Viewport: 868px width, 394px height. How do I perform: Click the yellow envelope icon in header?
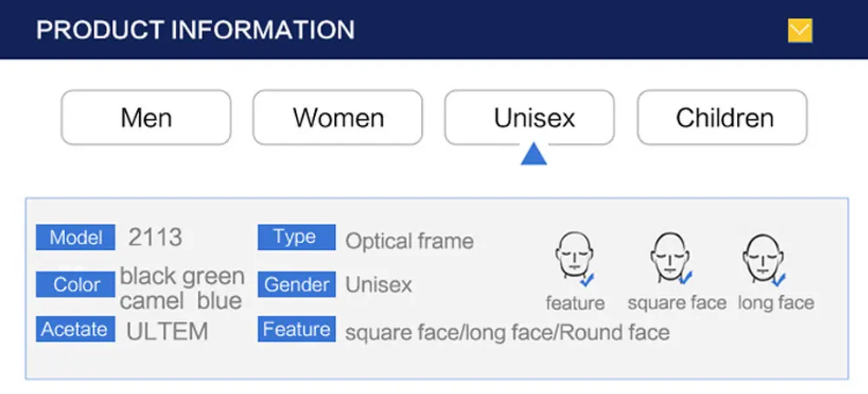coord(800,30)
